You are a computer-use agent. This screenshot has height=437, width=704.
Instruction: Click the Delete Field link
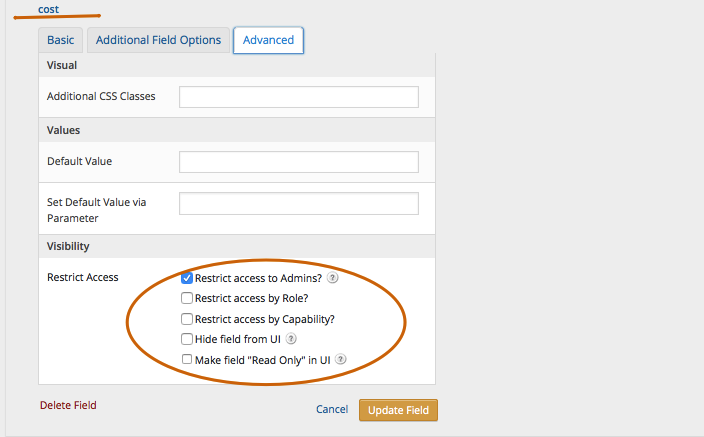click(x=68, y=405)
